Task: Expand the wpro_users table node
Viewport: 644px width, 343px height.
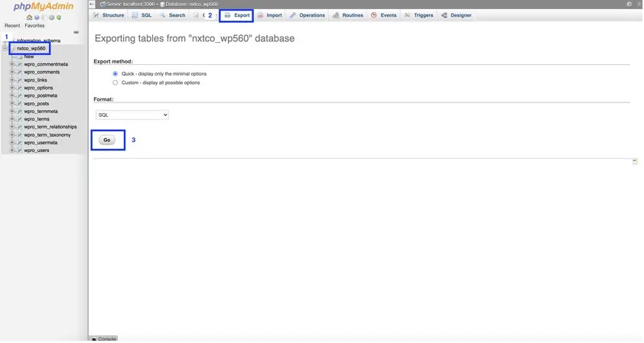Action: click(12, 150)
